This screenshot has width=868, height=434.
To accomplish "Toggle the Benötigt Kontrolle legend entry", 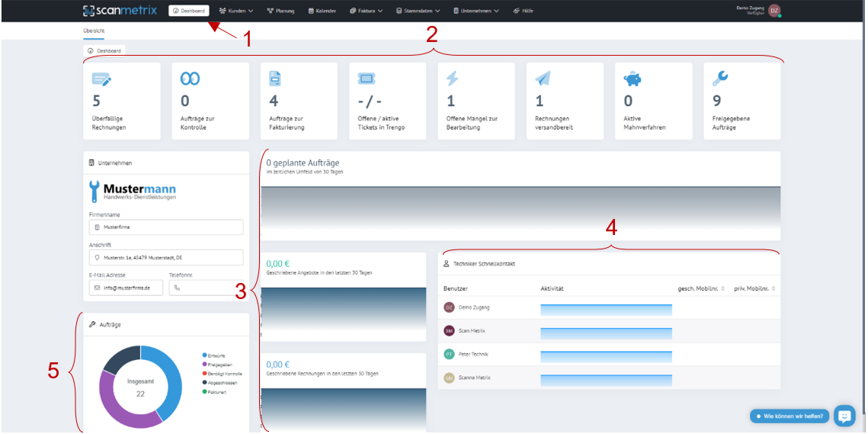I will point(222,374).
